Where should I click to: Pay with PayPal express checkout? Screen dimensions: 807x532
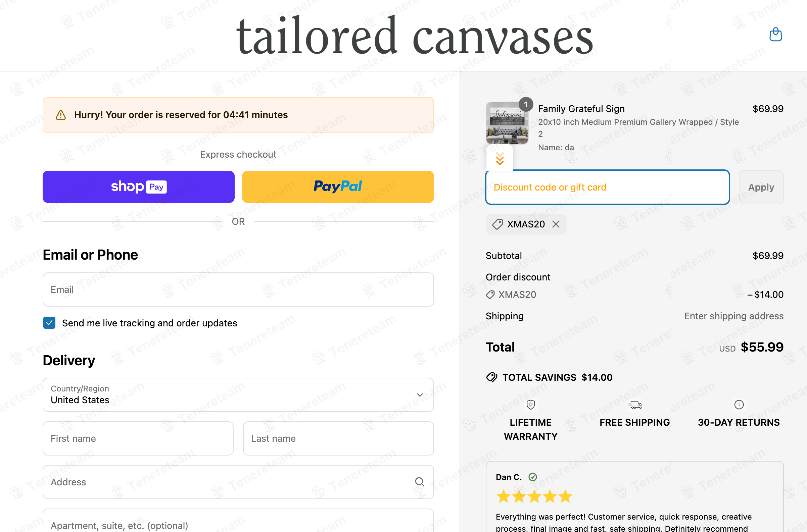click(x=338, y=187)
